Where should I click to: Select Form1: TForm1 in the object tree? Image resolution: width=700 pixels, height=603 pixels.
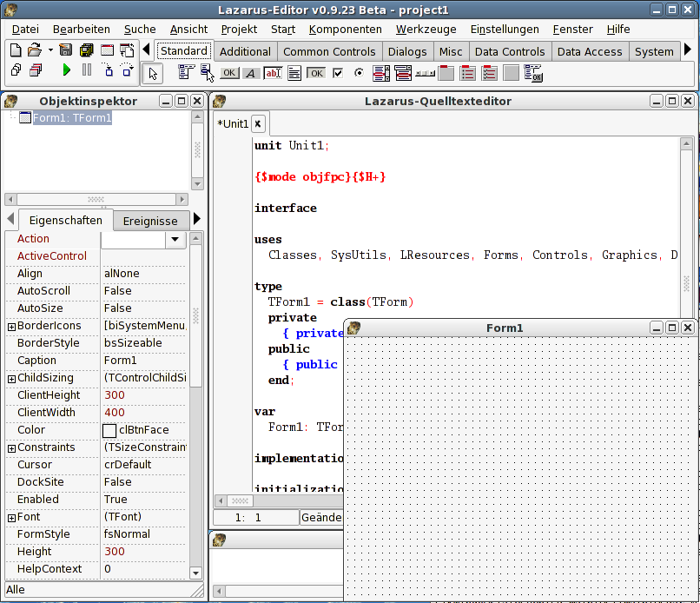point(72,118)
